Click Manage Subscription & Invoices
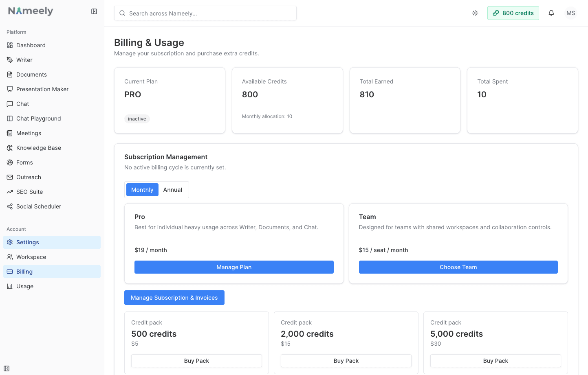588x375 pixels. (x=174, y=298)
